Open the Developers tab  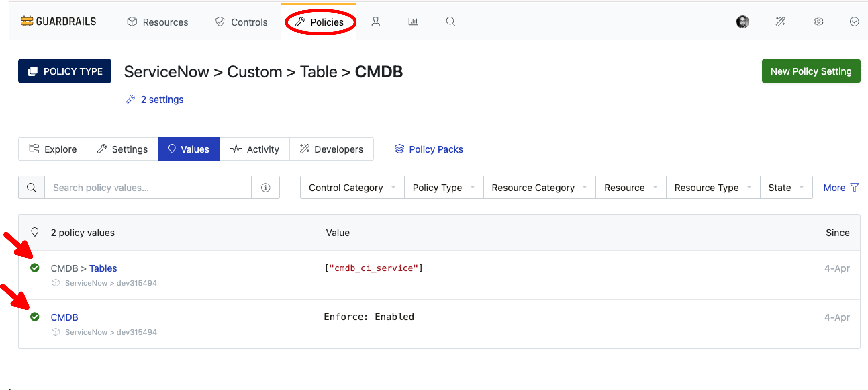[x=332, y=149]
